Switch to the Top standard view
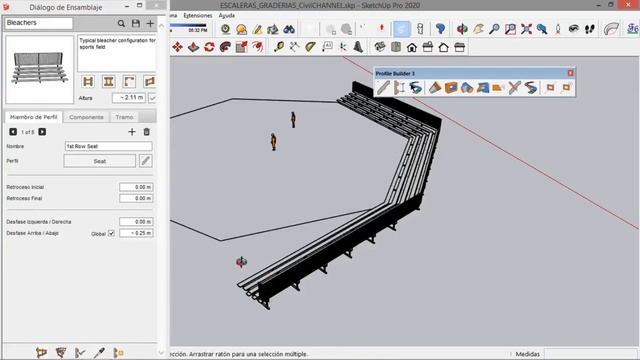The image size is (640, 360). (396, 47)
